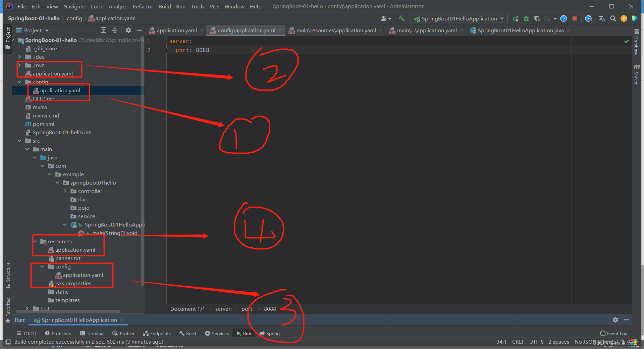Open the Refactor menu
The width and height of the screenshot is (644, 349).
pyautogui.click(x=143, y=6)
